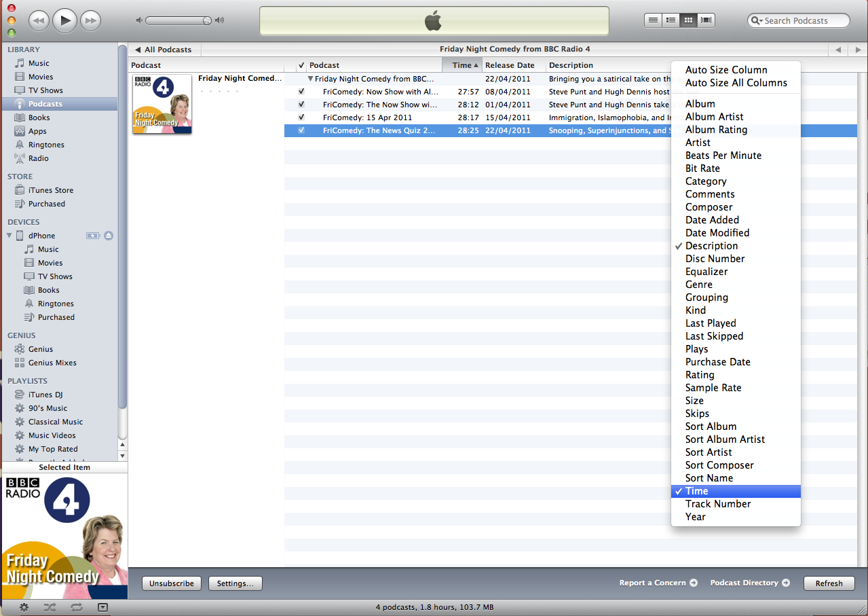Uncheck the 15 Apr 2011 episode

point(301,117)
